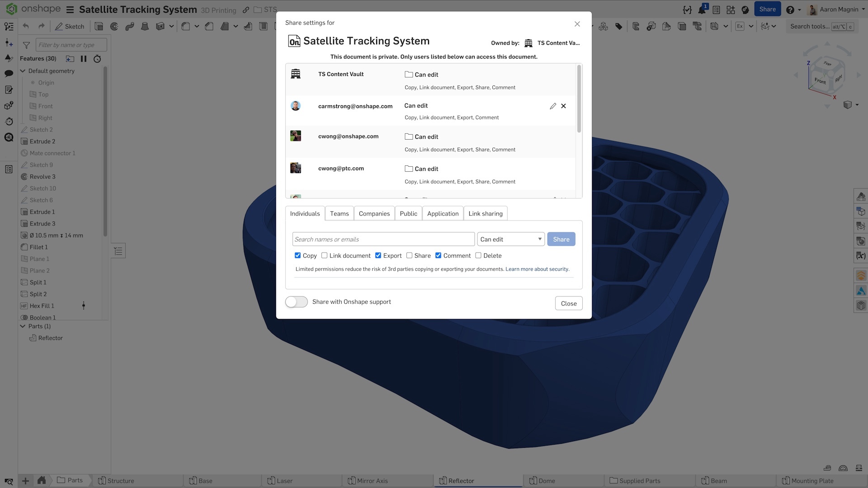This screenshot has width=868, height=488.
Task: Collapse the Default geometry tree group
Action: [x=23, y=71]
